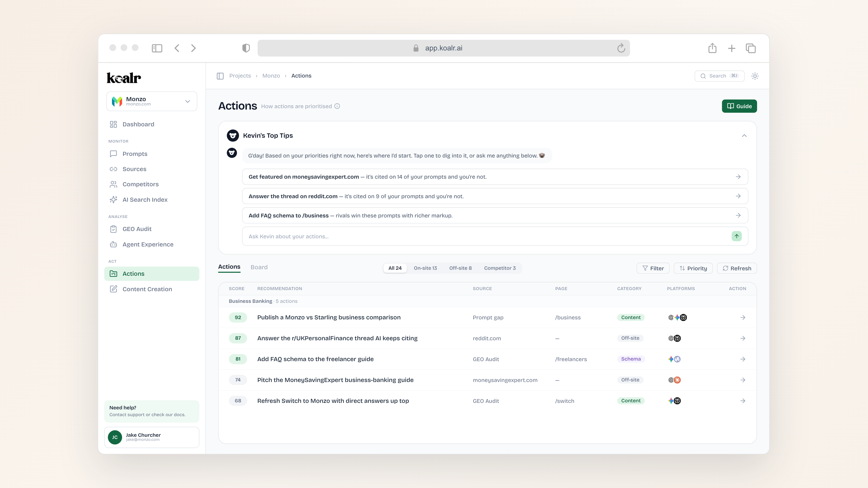Open Content Creation in the sidebar

(x=152, y=289)
